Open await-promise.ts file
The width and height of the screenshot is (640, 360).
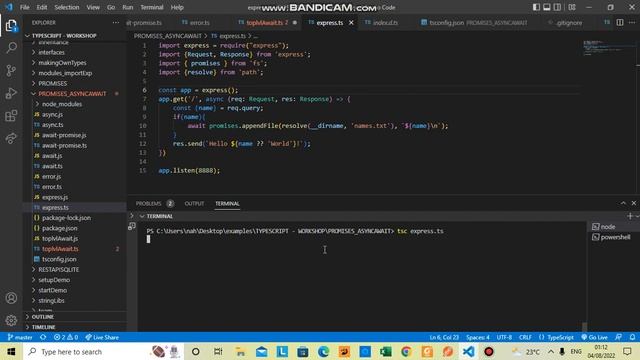pyautogui.click(x=74, y=145)
